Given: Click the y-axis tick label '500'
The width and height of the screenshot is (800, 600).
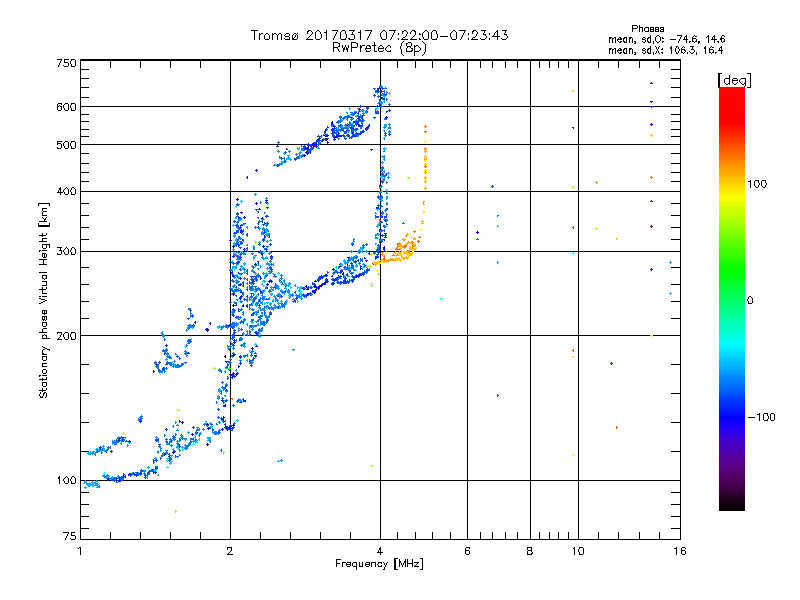Looking at the screenshot, I should (66, 145).
